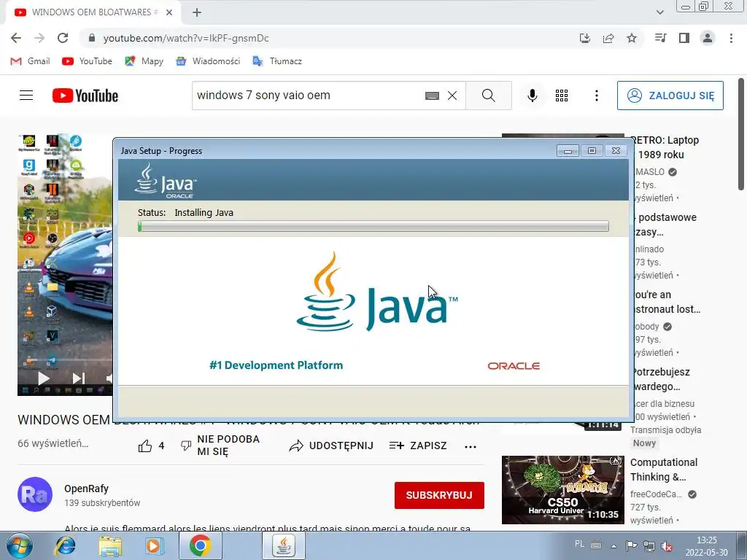
Task: Install app icon in Chrome address bar
Action: (585, 38)
